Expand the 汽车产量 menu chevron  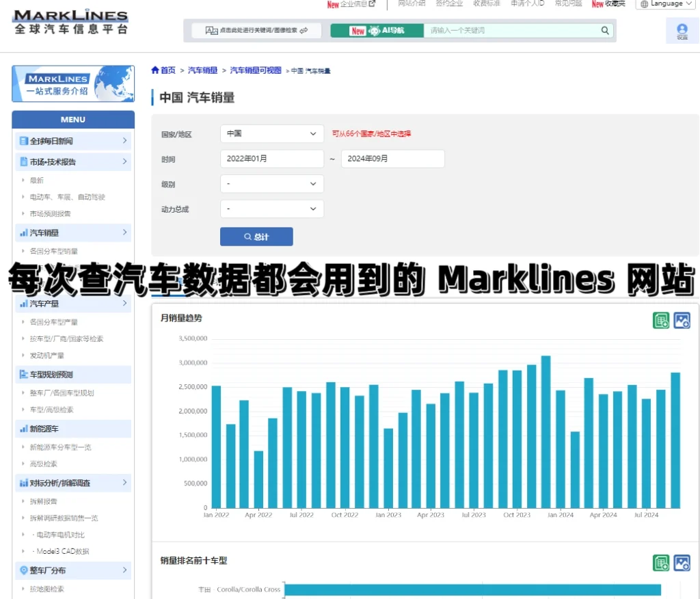(124, 304)
